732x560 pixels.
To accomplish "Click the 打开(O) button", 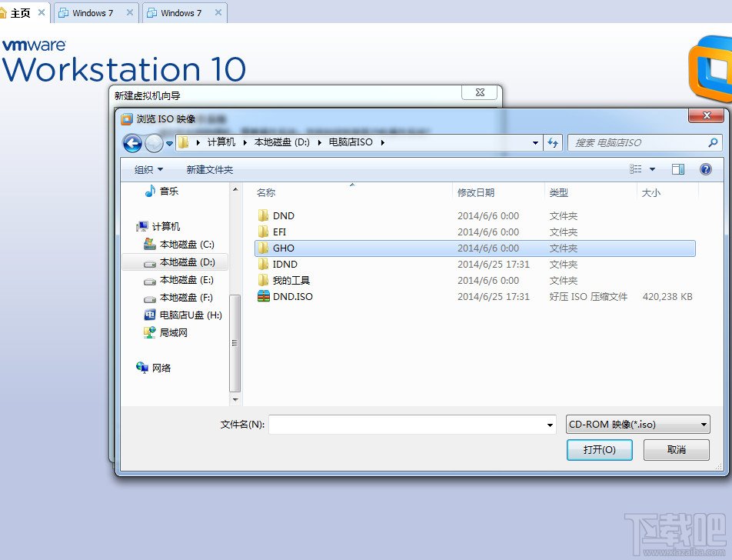I will point(600,450).
